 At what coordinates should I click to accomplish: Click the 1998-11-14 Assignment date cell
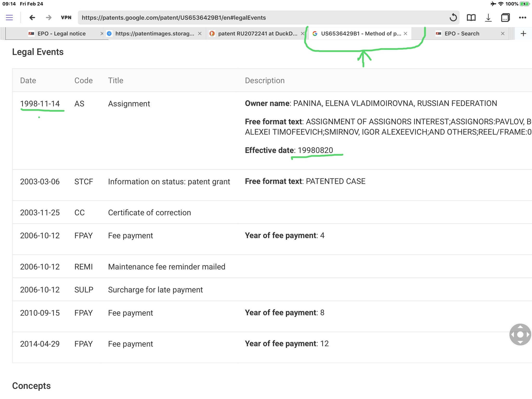[x=40, y=104]
